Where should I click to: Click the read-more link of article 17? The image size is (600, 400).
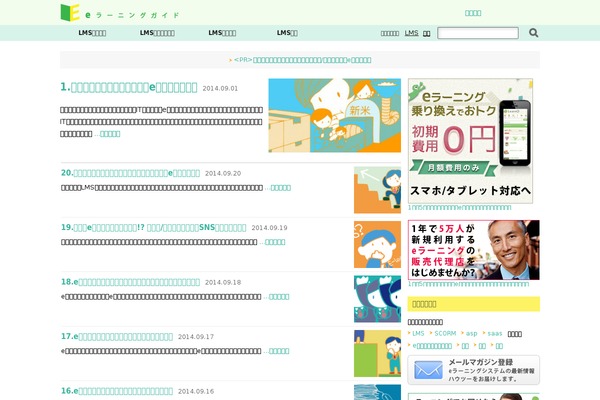coord(279,351)
